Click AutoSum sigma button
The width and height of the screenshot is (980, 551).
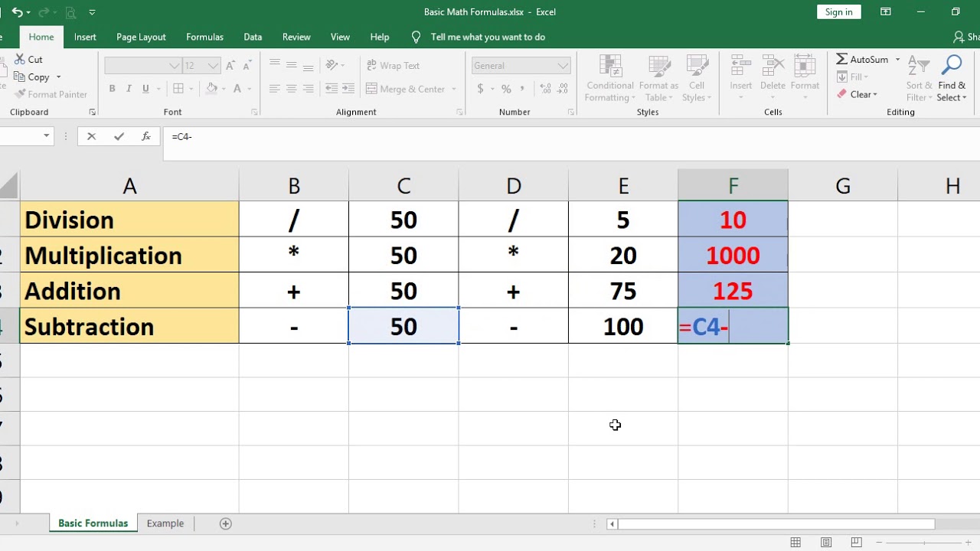point(862,60)
